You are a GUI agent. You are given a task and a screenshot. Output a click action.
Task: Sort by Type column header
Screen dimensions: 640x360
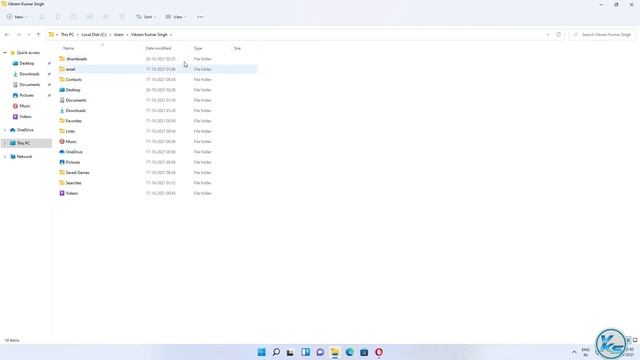[198, 48]
